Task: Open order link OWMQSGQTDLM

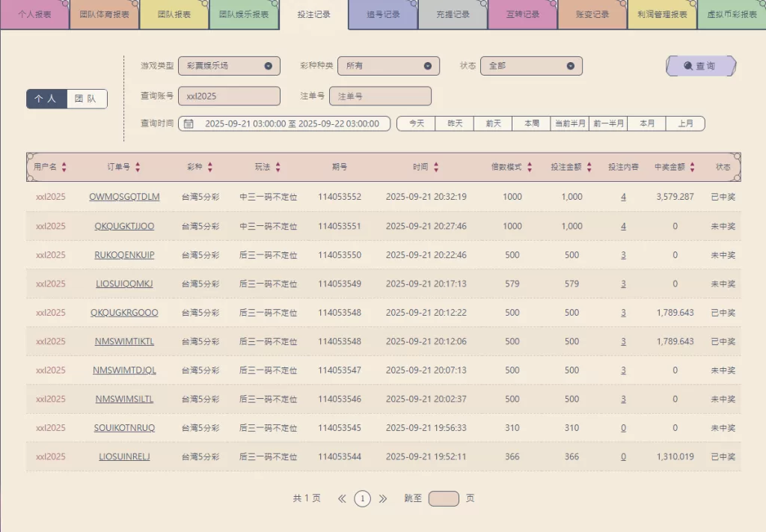Action: [124, 198]
